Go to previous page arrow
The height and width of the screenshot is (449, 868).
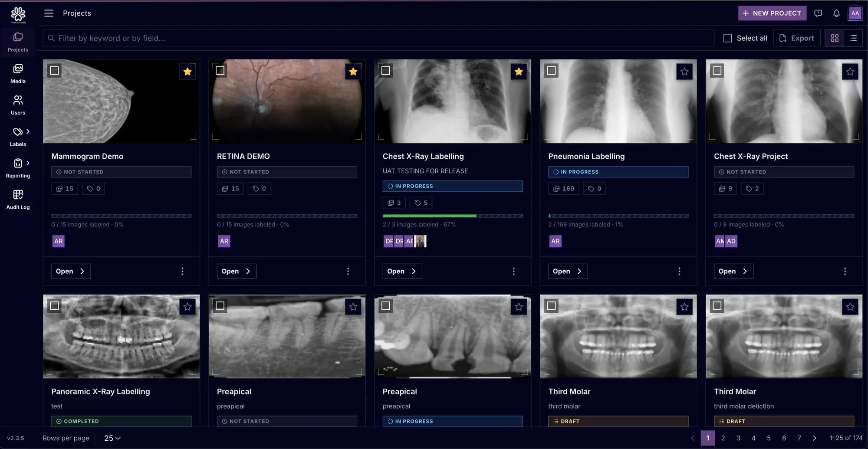tap(693, 438)
